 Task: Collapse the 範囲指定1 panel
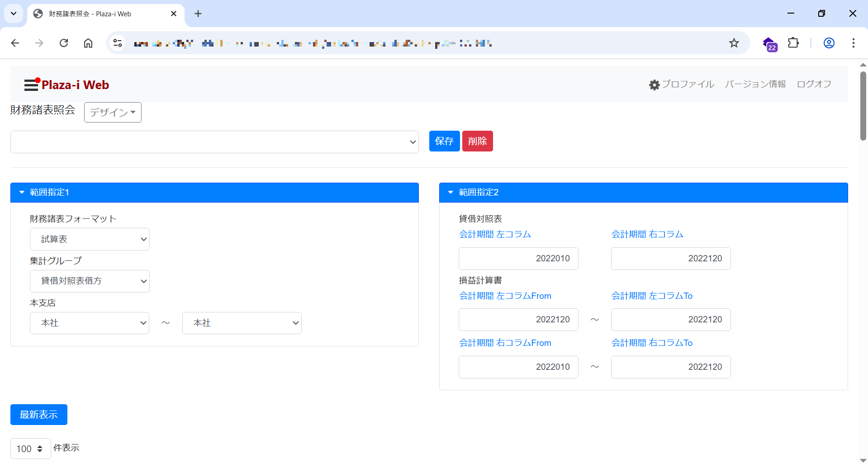tap(22, 193)
